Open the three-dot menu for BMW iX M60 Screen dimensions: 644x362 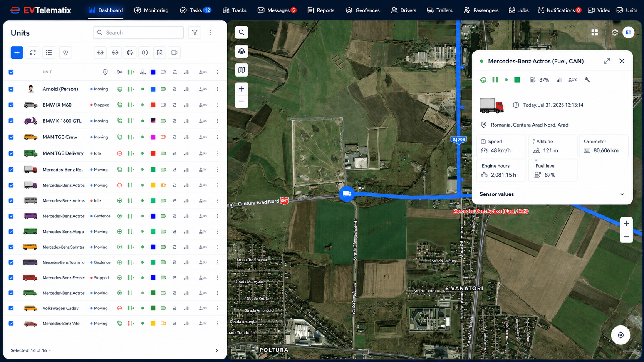[x=218, y=105]
